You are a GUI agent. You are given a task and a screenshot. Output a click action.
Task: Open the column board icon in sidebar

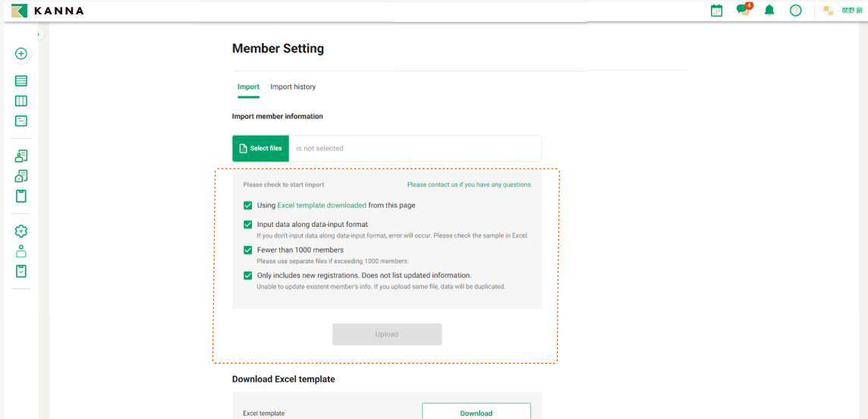21,101
